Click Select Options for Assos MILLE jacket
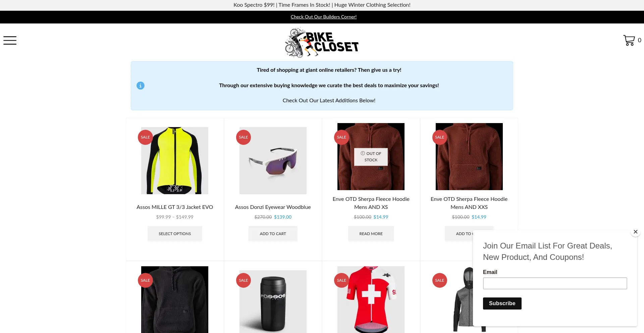The image size is (644, 333). pos(175,234)
